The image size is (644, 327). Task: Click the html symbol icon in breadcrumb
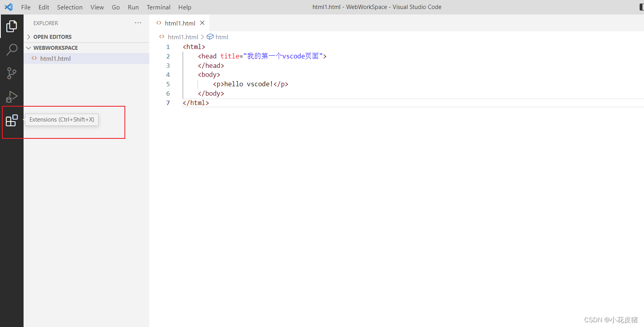pos(210,36)
